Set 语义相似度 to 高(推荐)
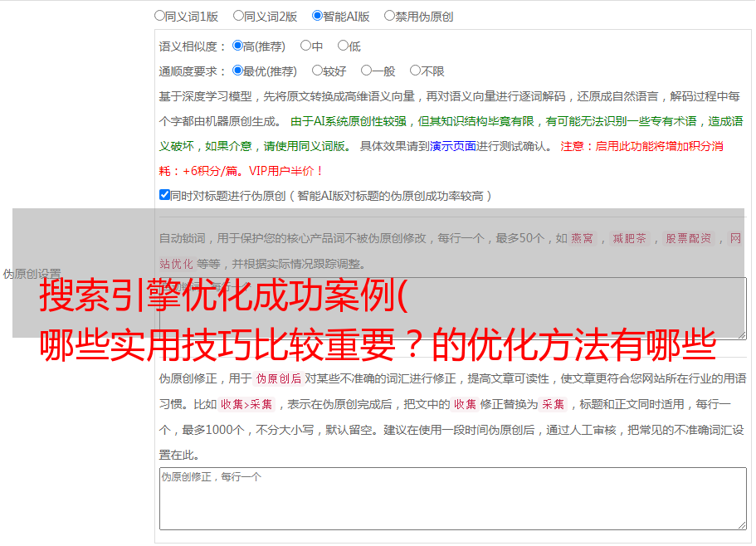 point(237,46)
